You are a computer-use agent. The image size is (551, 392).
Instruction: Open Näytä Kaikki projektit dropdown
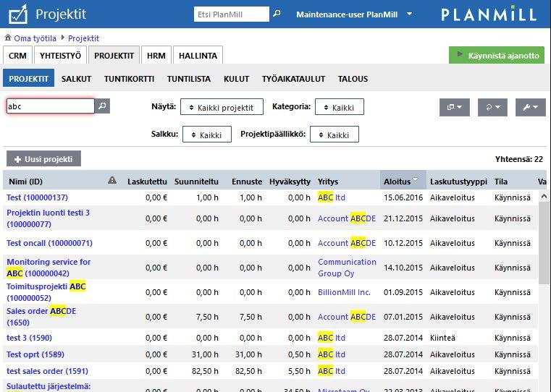tap(222, 107)
